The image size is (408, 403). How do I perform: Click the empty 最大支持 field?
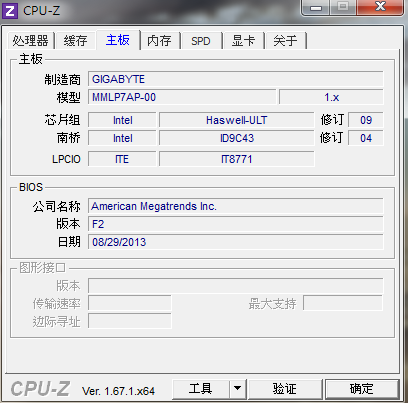pyautogui.click(x=343, y=303)
